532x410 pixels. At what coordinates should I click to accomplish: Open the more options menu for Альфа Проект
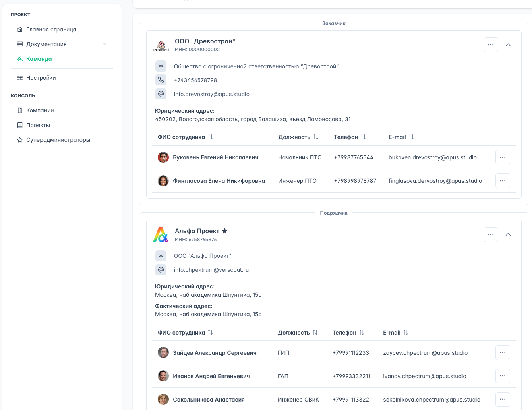(491, 234)
